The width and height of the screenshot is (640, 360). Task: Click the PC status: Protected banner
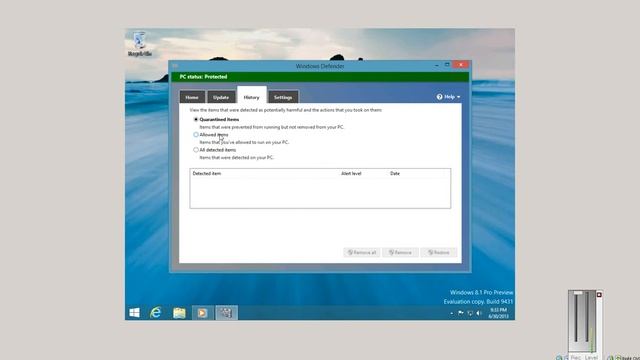(320, 77)
